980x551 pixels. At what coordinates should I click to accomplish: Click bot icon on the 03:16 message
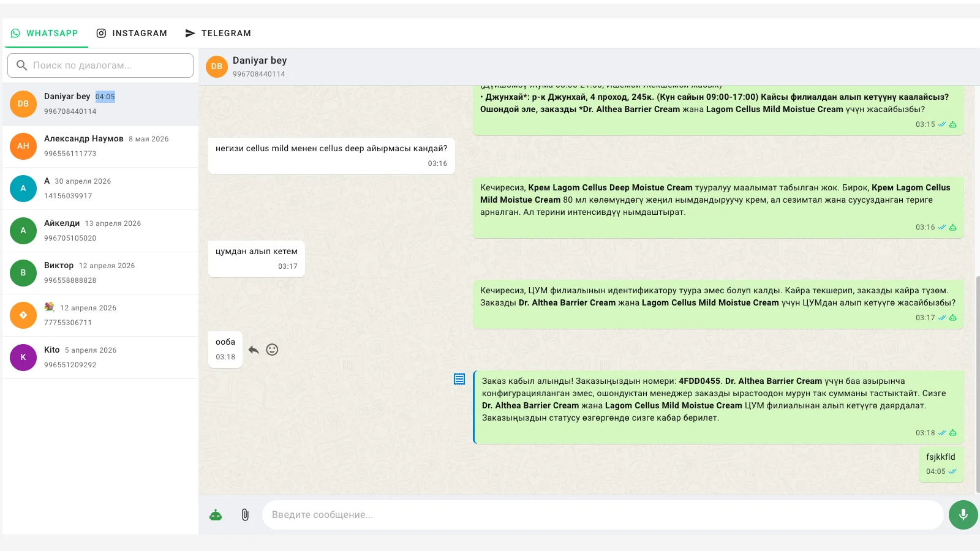tap(952, 227)
